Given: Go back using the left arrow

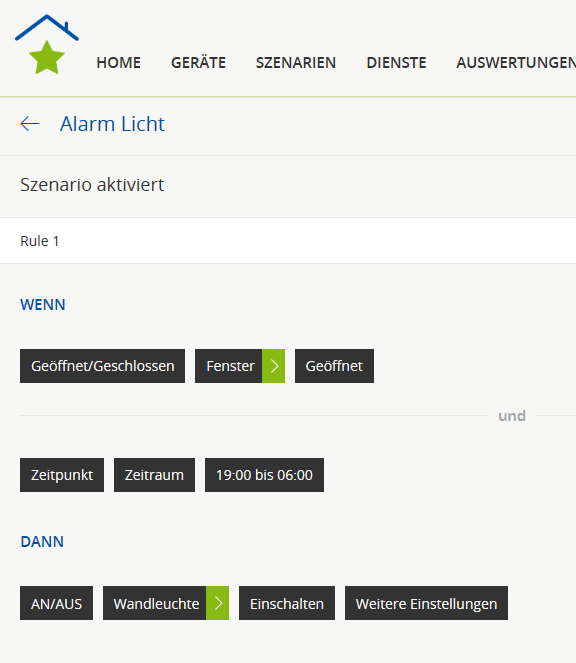Looking at the screenshot, I should [x=30, y=124].
